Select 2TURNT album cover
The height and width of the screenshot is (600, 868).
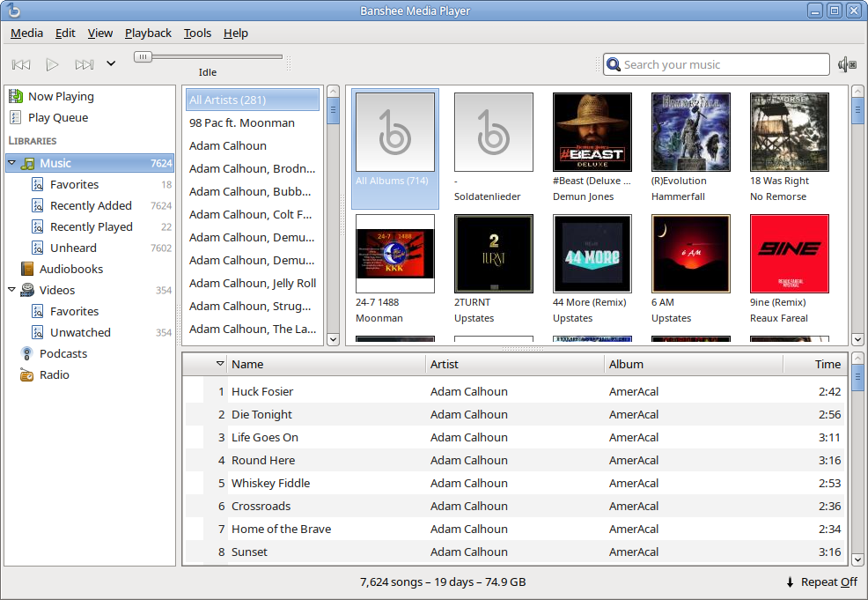[494, 254]
